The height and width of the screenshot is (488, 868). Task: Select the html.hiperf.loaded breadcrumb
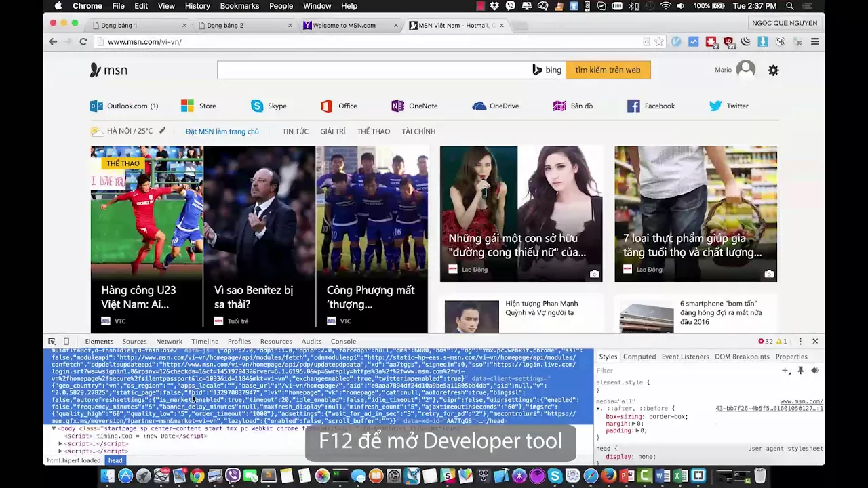click(73, 461)
